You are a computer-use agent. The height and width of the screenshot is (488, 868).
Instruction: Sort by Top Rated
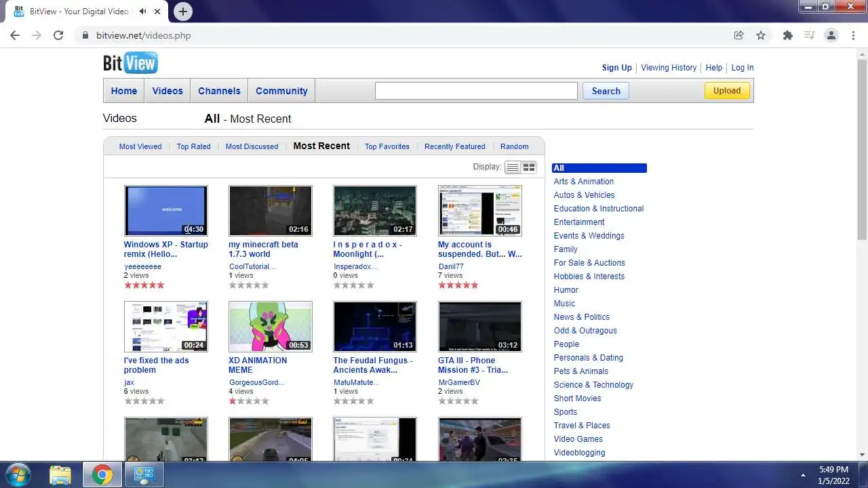(x=194, y=146)
